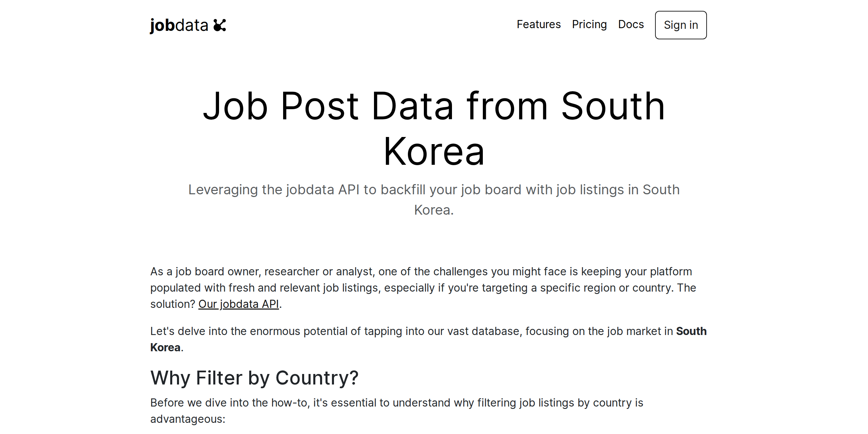
Task: Open the Features page
Action: tap(538, 24)
